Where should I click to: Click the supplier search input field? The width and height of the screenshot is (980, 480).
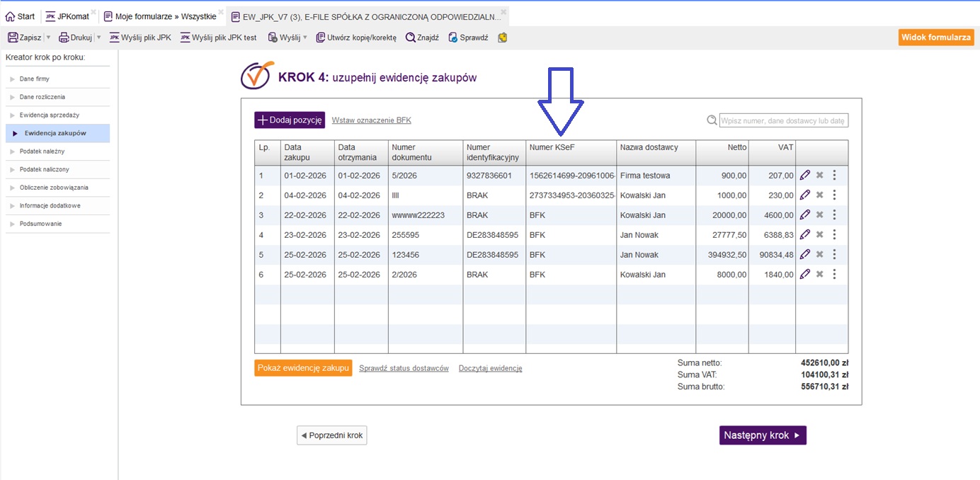pos(783,121)
